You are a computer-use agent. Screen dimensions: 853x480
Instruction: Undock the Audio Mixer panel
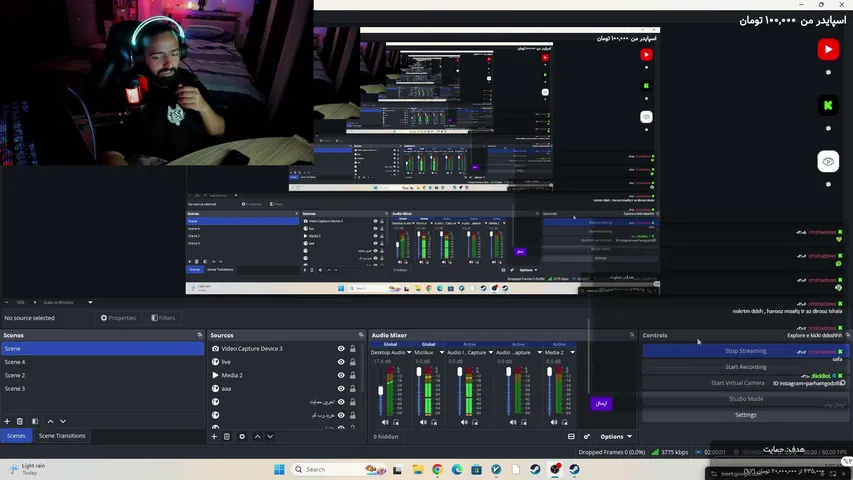coord(632,335)
